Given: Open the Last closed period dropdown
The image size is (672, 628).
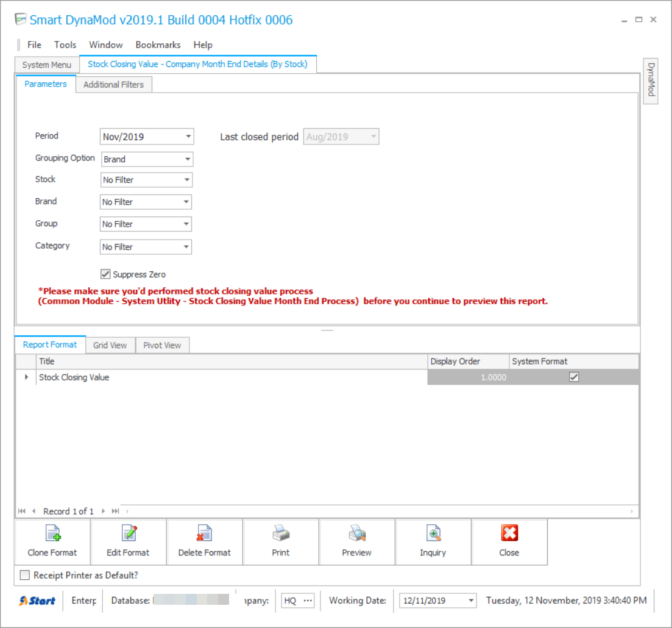Looking at the screenshot, I should 373,137.
